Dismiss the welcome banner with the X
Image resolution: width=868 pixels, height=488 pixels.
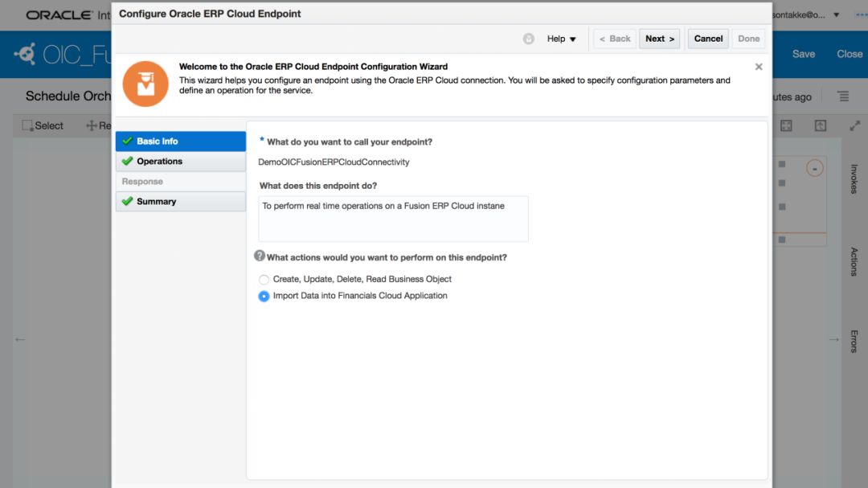759,67
